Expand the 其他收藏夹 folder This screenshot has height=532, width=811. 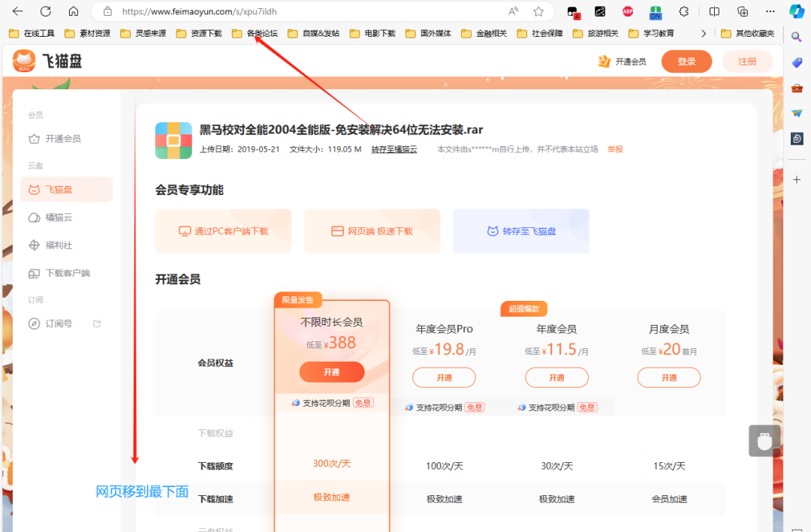(748, 34)
